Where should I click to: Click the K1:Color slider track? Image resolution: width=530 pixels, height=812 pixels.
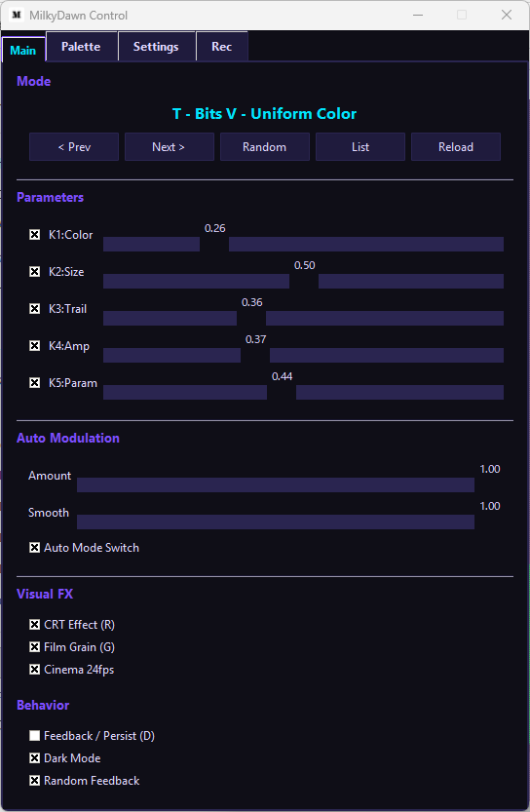click(303, 245)
